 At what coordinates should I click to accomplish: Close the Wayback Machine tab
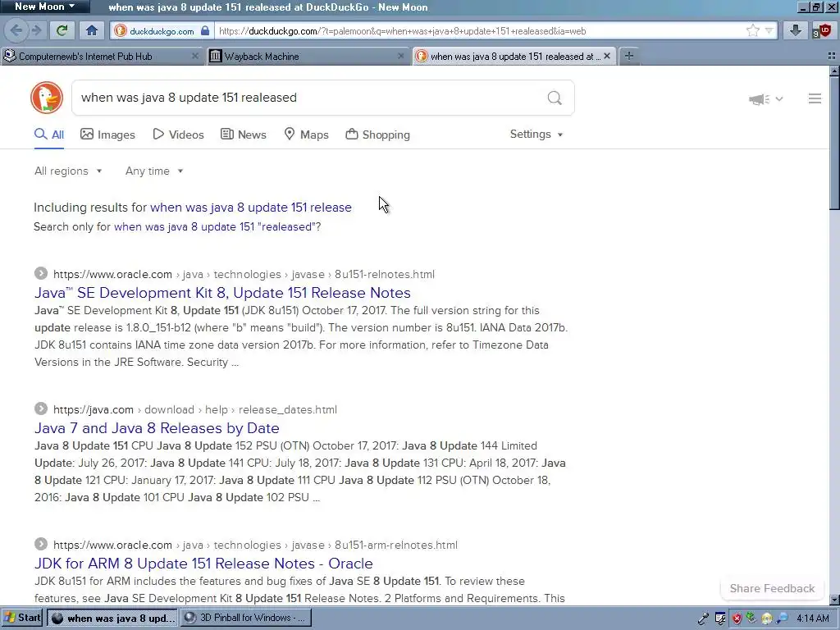click(x=400, y=56)
